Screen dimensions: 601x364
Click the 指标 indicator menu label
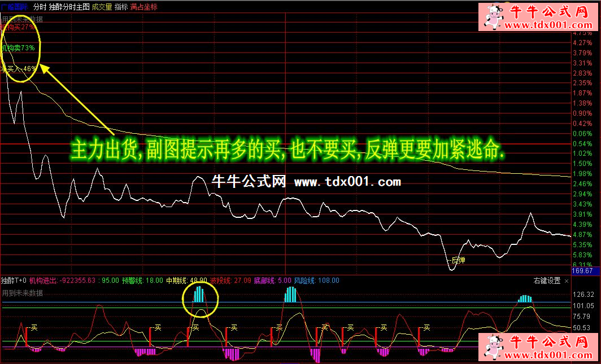121,7
